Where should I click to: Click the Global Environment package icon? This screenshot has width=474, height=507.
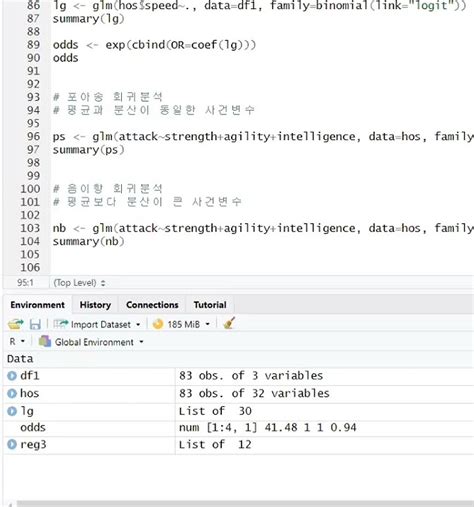tap(45, 342)
